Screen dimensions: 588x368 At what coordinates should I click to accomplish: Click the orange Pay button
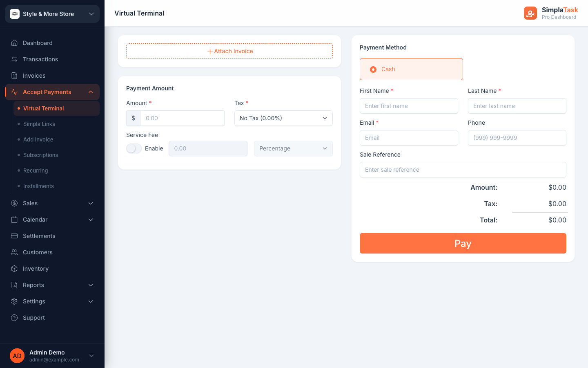(x=463, y=243)
